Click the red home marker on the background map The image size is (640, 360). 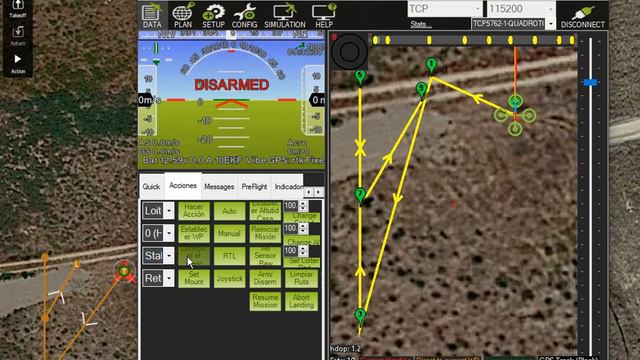click(124, 271)
